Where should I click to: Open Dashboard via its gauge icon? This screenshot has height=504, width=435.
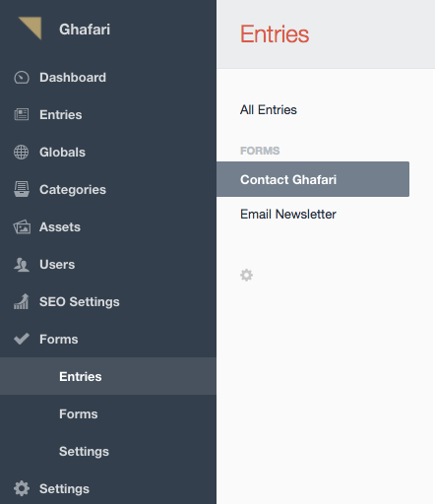[x=22, y=78]
